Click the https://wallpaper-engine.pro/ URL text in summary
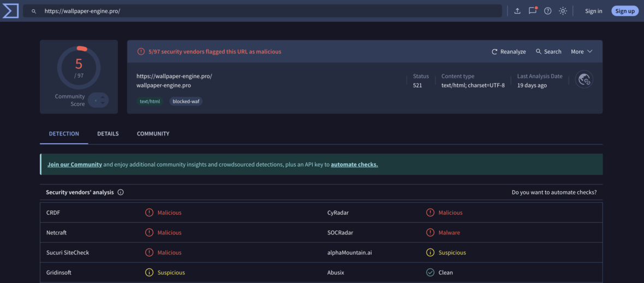 [174, 76]
